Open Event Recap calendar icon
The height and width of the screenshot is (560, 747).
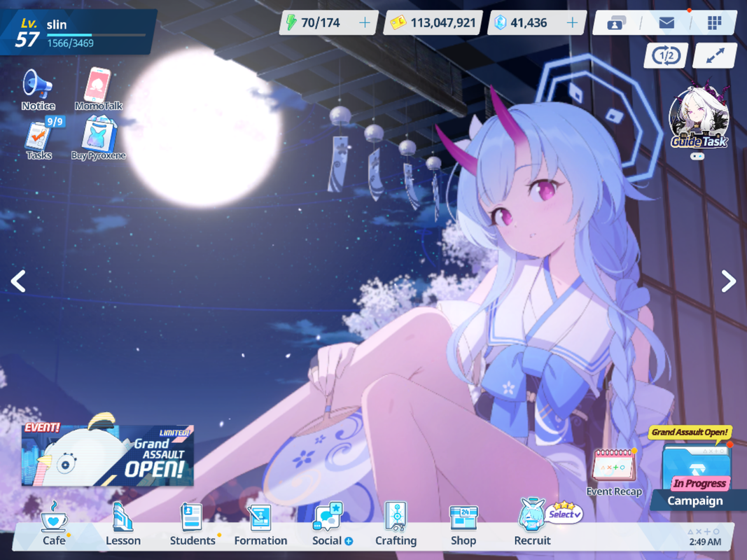tap(614, 472)
